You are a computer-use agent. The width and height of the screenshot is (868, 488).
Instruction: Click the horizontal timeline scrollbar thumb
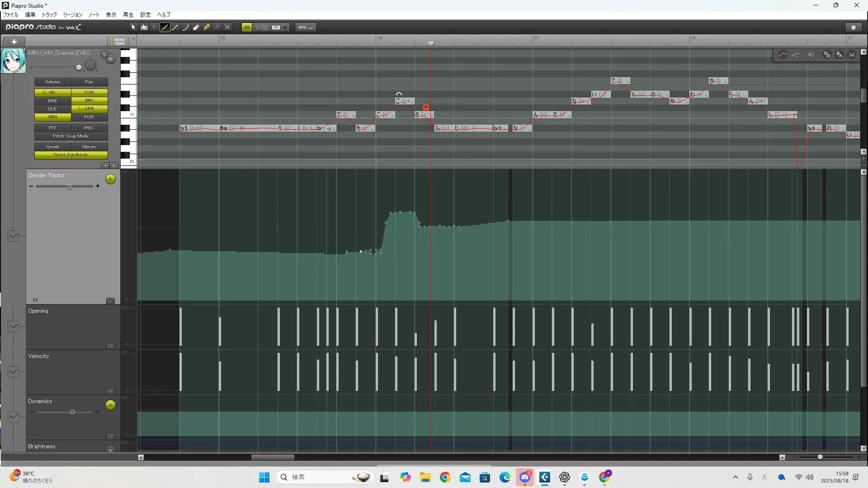[x=273, y=457]
